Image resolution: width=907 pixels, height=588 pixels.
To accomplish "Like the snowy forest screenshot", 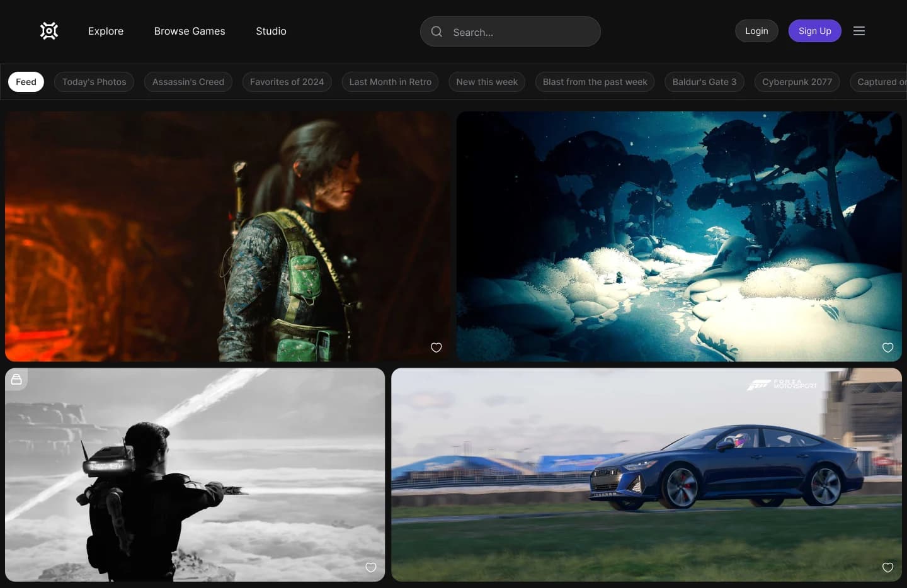I will (x=887, y=348).
